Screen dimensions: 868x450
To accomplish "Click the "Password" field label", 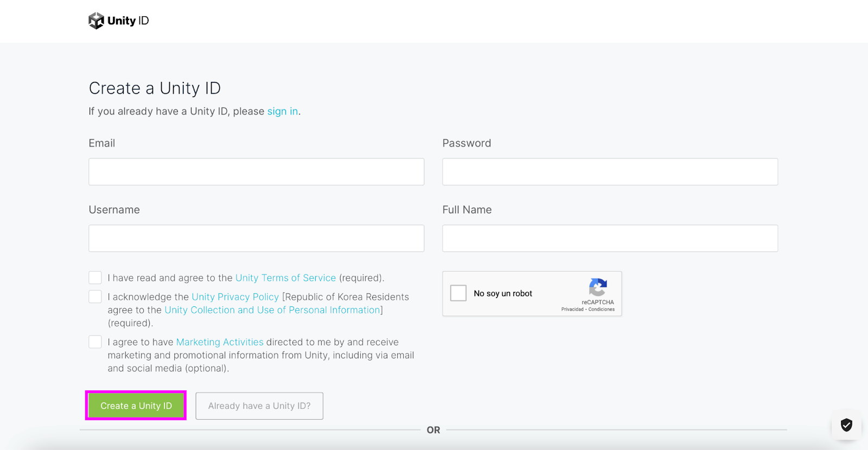I will point(467,143).
